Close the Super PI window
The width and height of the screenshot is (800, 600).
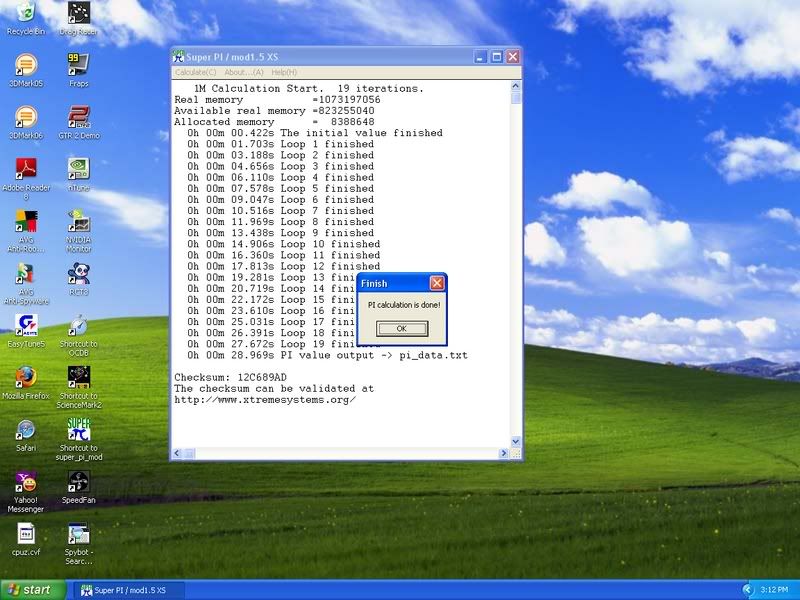pos(513,57)
